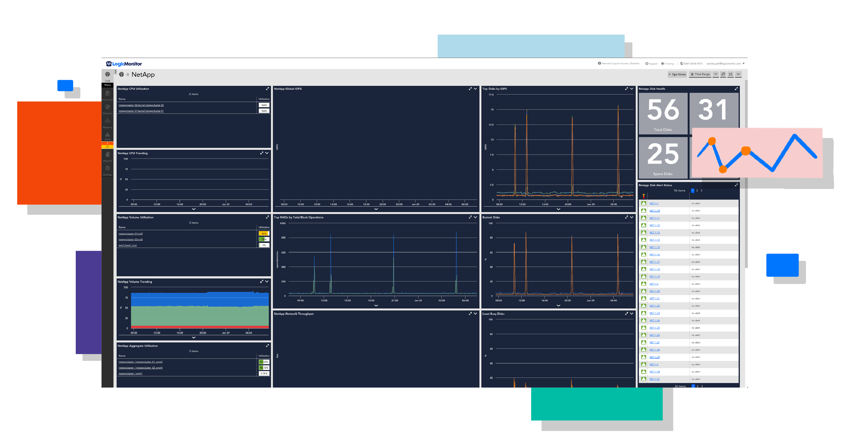Open the netappcluster-02:kernel:netappcluster-02 link
This screenshot has height=447, width=868.
141,105
